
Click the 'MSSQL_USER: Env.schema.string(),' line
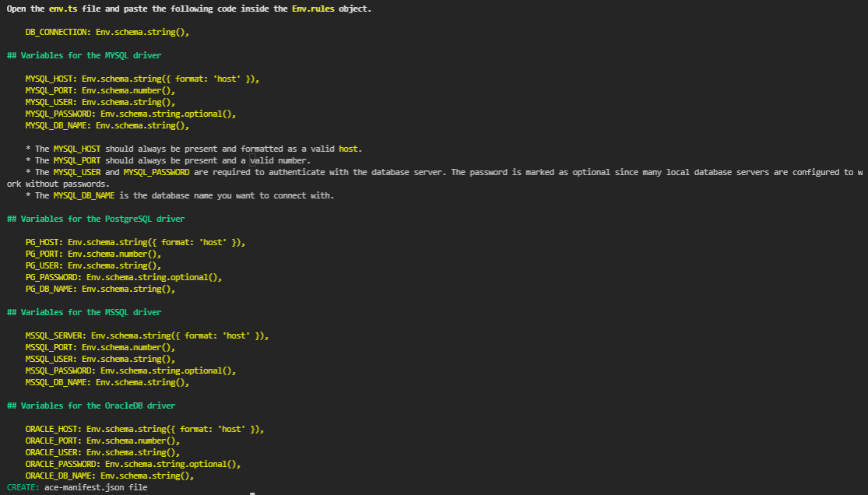tap(100, 358)
